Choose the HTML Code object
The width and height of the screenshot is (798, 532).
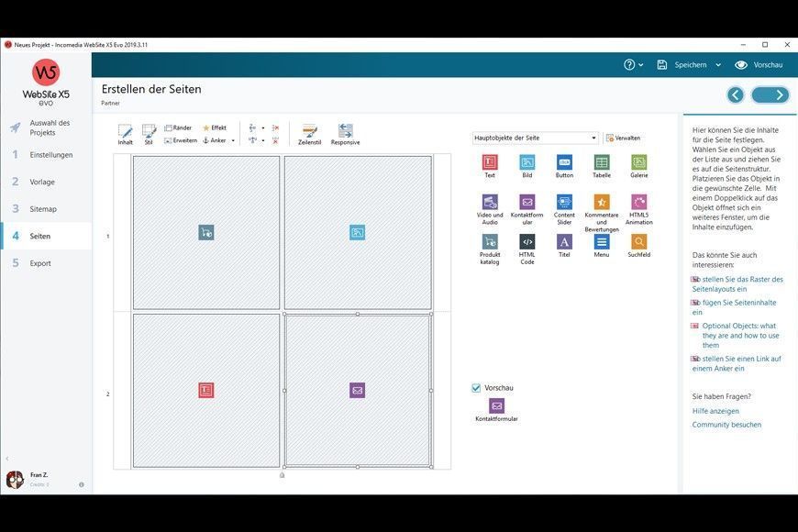tap(527, 242)
